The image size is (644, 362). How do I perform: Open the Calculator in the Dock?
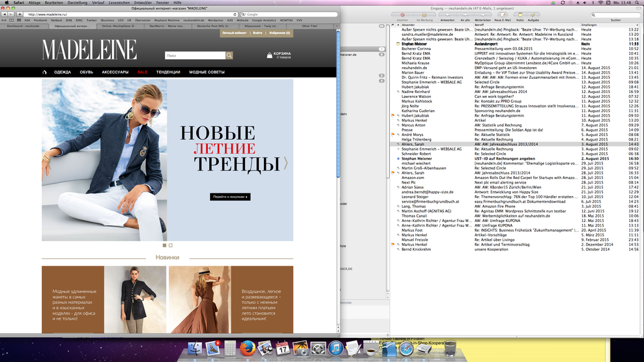point(230,348)
